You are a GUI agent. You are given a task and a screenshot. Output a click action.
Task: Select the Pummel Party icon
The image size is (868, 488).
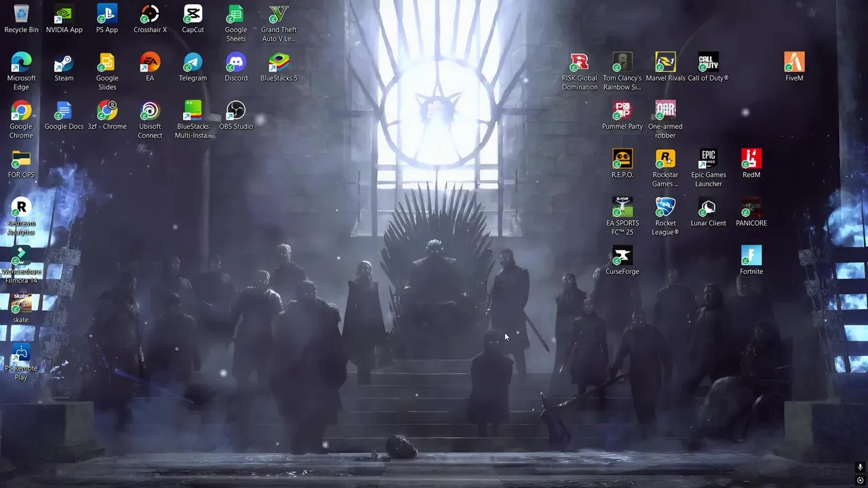[622, 110]
